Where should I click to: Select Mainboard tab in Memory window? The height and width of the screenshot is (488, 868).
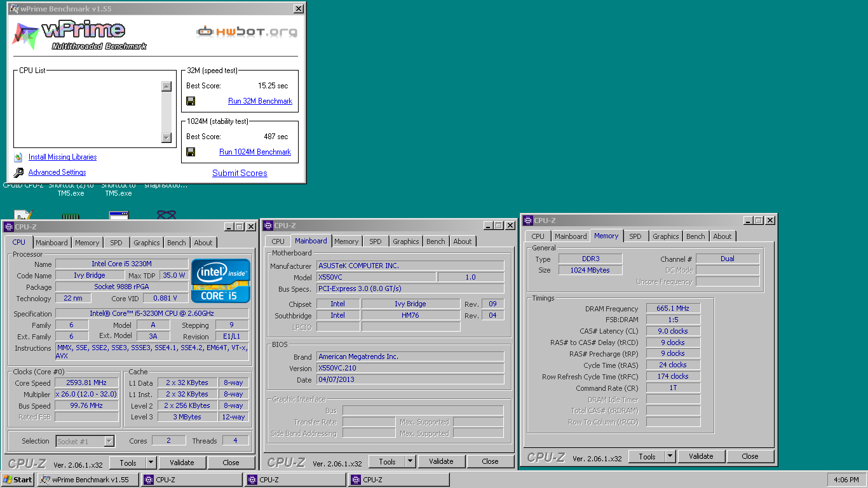pyautogui.click(x=571, y=236)
